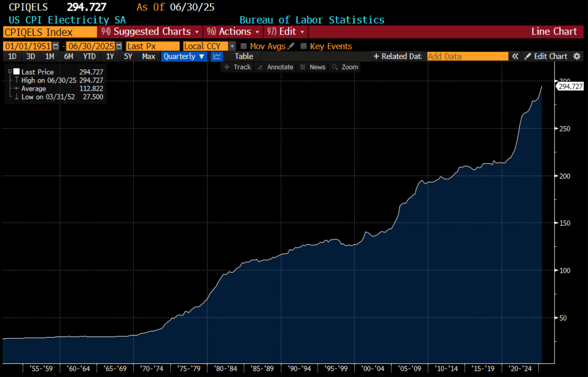
Task: Open the Suggested Charts menu
Action: click(150, 32)
